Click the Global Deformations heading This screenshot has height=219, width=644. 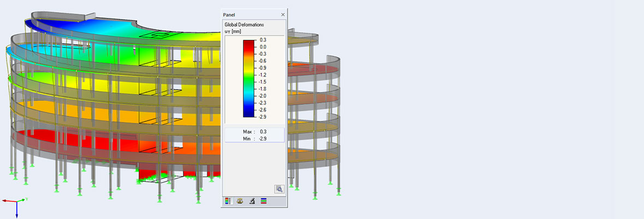(245, 25)
